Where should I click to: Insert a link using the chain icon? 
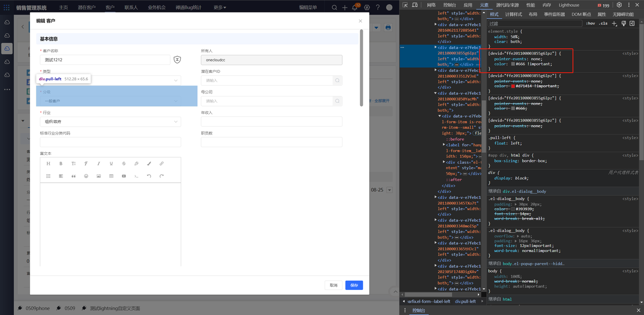[x=162, y=164]
